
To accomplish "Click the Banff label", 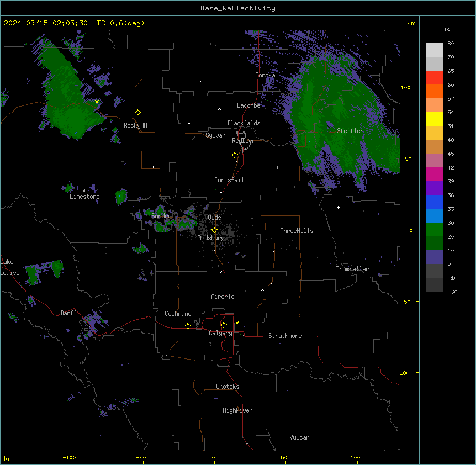I will tap(68, 313).
